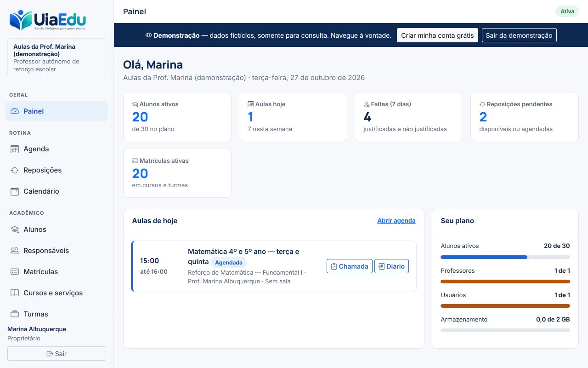
Task: Click the Agenda calendar grid icon
Action: point(15,149)
